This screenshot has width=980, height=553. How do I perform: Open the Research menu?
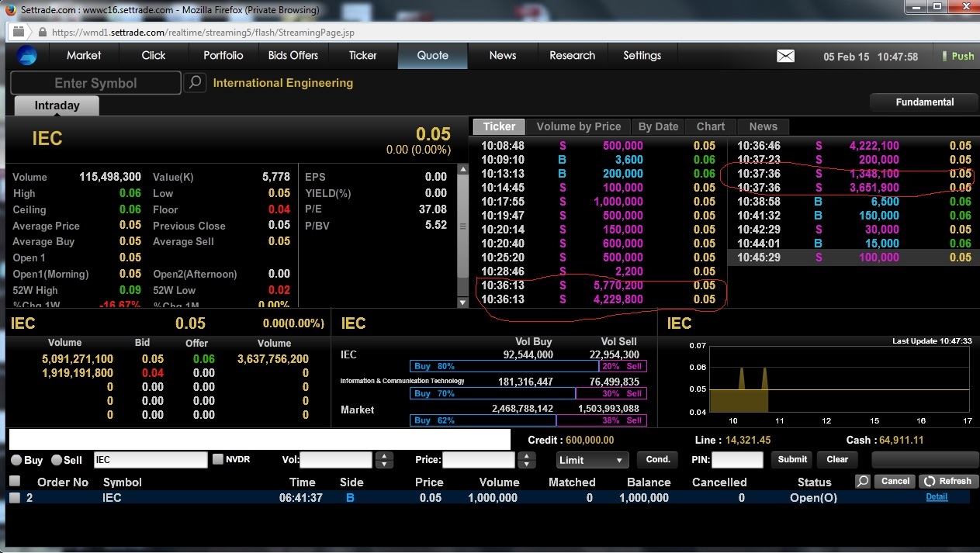pyautogui.click(x=573, y=56)
